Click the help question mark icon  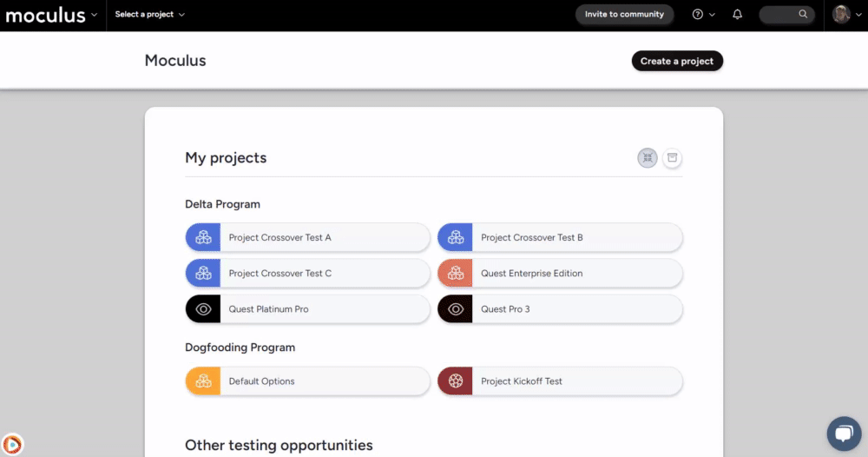pos(698,15)
